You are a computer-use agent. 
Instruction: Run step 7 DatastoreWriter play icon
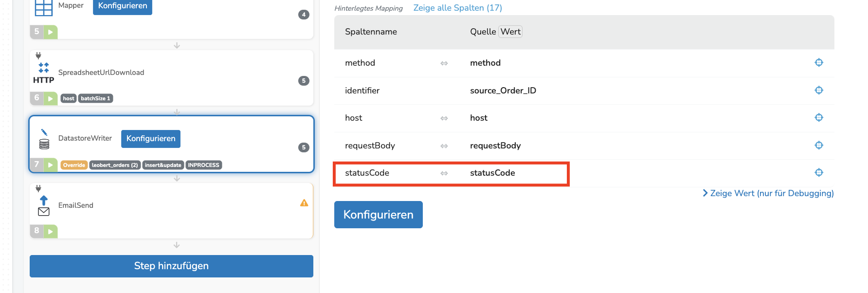51,165
